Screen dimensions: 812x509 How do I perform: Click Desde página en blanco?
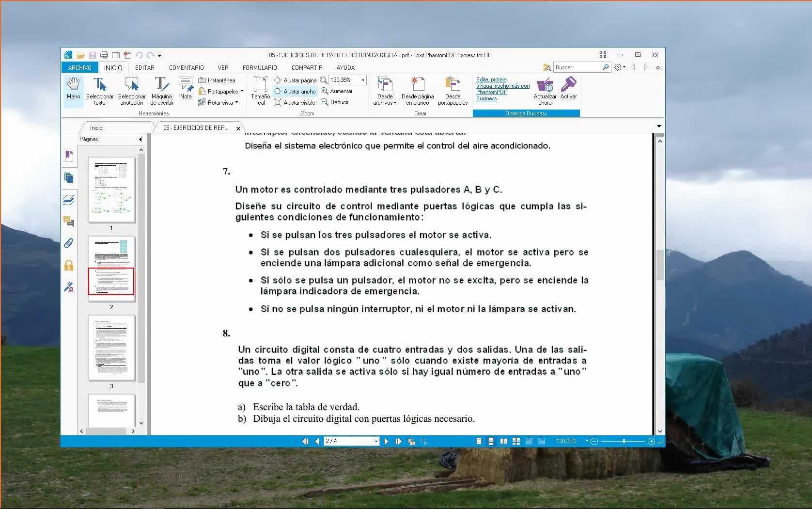pos(418,91)
